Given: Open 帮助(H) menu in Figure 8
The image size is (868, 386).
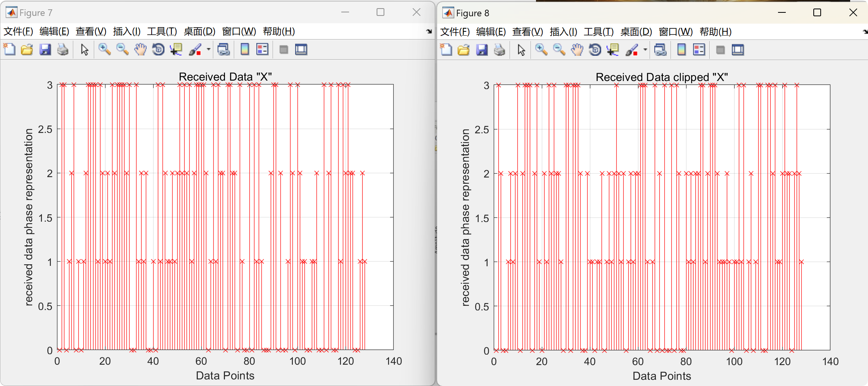Looking at the screenshot, I should coord(716,32).
